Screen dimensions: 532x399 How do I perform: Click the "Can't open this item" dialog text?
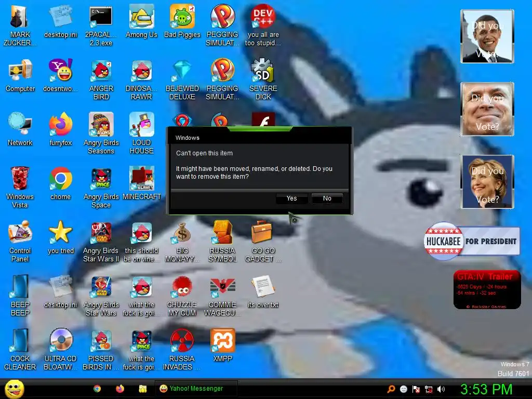pos(204,153)
